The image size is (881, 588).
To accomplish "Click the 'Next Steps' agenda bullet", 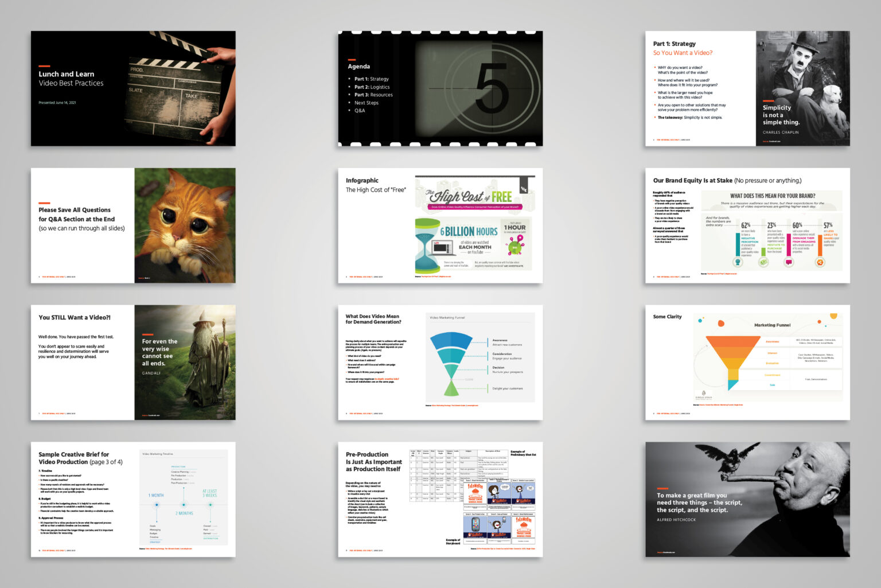I will coord(367,103).
